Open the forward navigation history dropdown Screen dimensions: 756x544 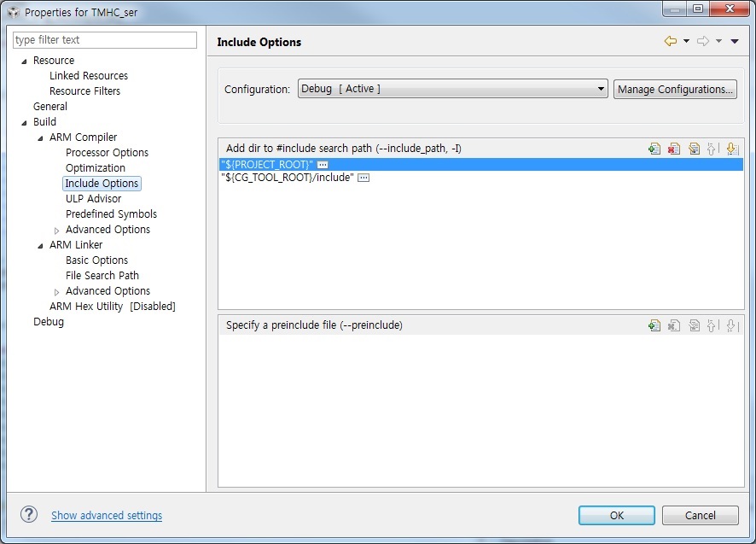(718, 41)
